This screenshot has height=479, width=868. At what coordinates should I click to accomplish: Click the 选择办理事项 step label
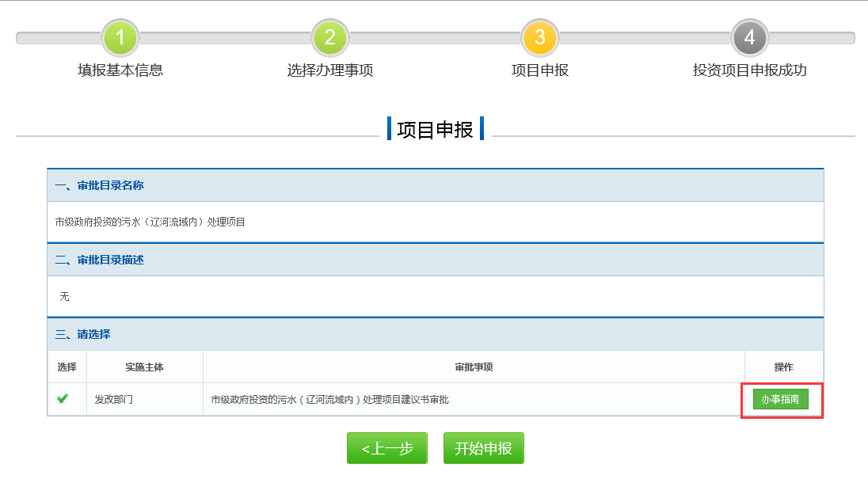pos(330,70)
